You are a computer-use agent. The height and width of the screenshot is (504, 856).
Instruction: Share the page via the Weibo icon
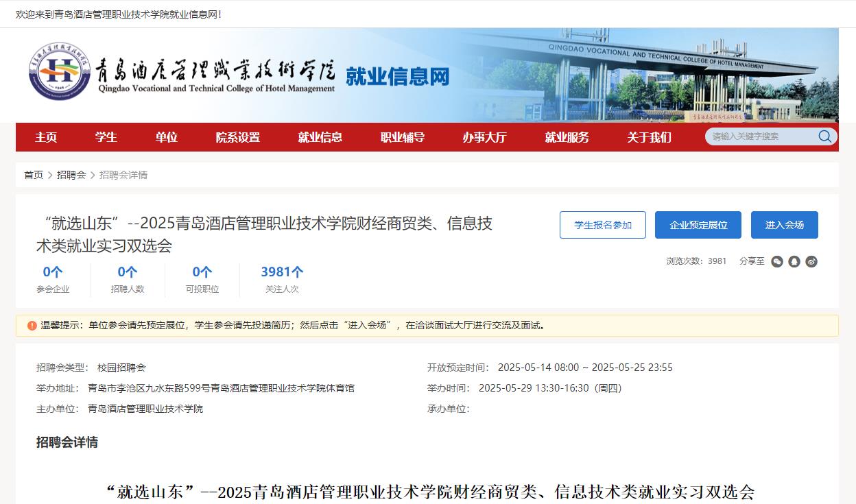coord(811,261)
